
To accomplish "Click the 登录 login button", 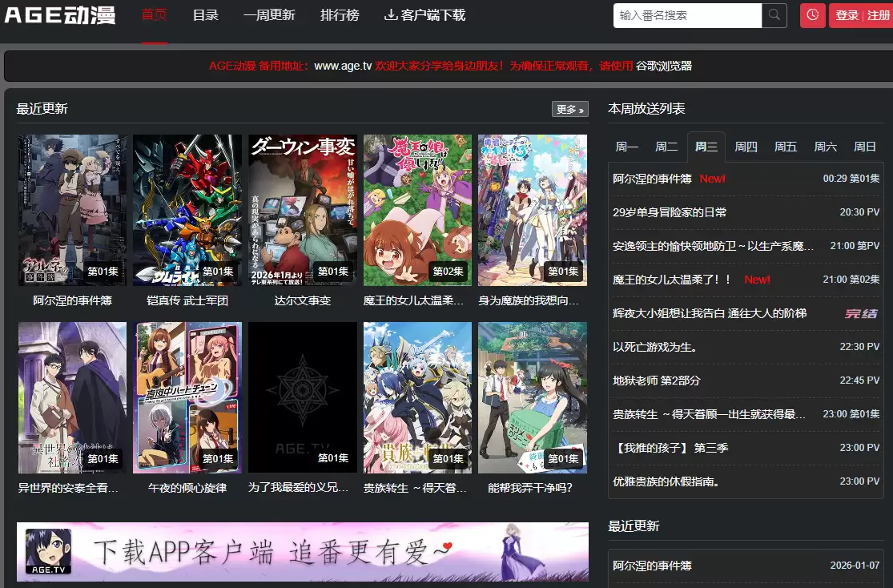I will [x=847, y=15].
